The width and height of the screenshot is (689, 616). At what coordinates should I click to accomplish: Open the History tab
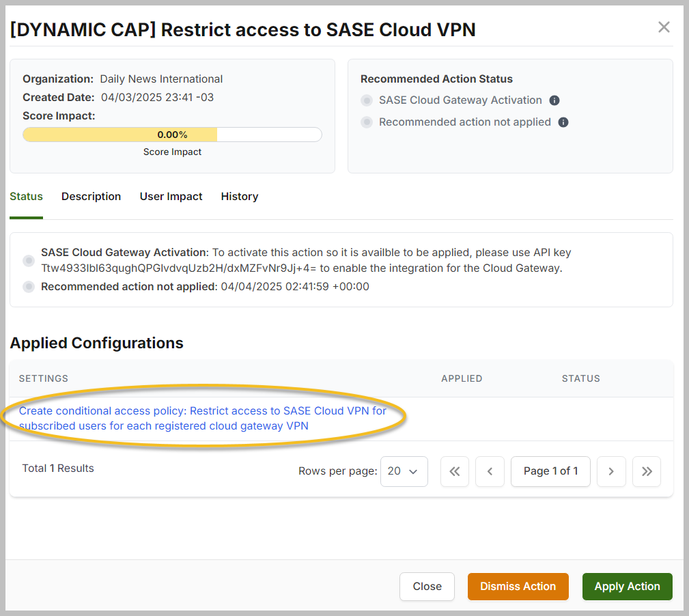239,197
